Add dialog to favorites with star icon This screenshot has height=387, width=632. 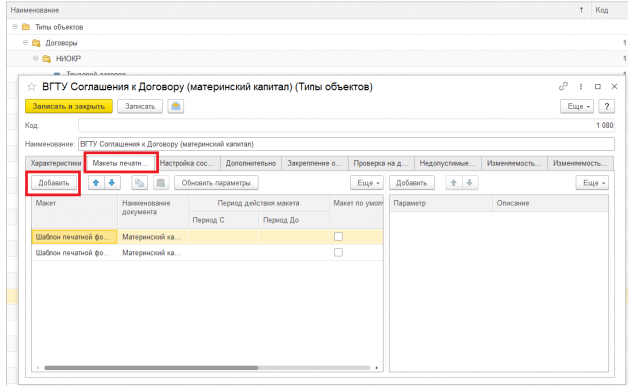(31, 87)
